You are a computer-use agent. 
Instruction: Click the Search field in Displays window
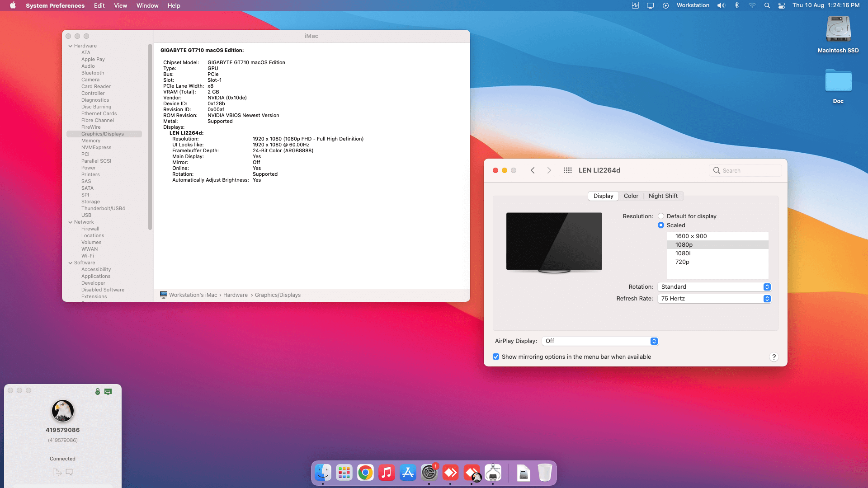tap(745, 170)
